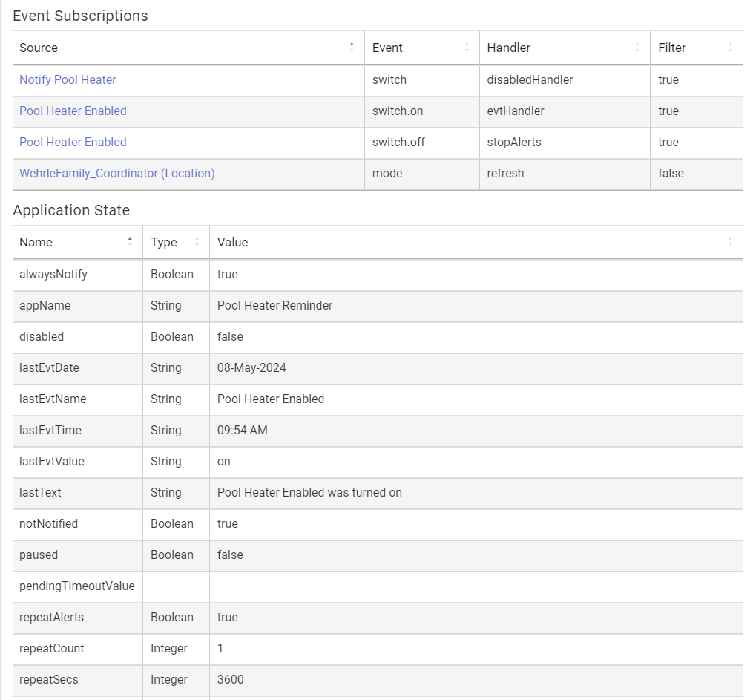This screenshot has width=753, height=700.
Task: Open the Notify Pool Heater link
Action: pyautogui.click(x=68, y=79)
